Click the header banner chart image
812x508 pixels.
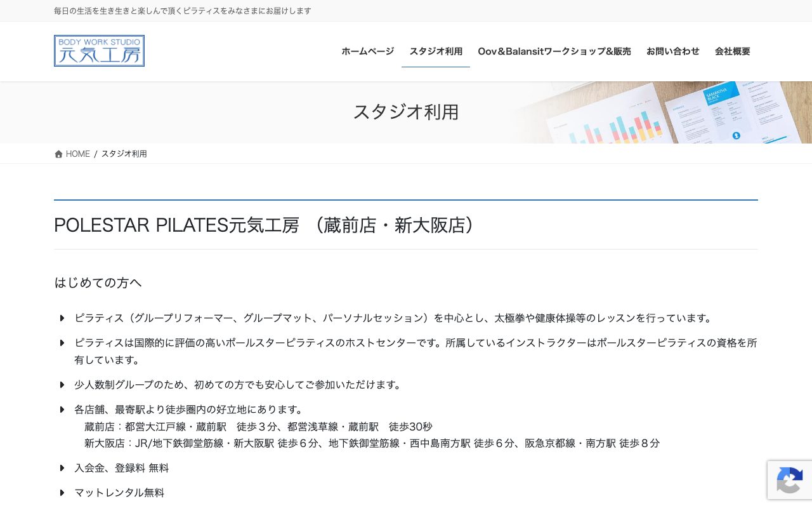[660, 112]
